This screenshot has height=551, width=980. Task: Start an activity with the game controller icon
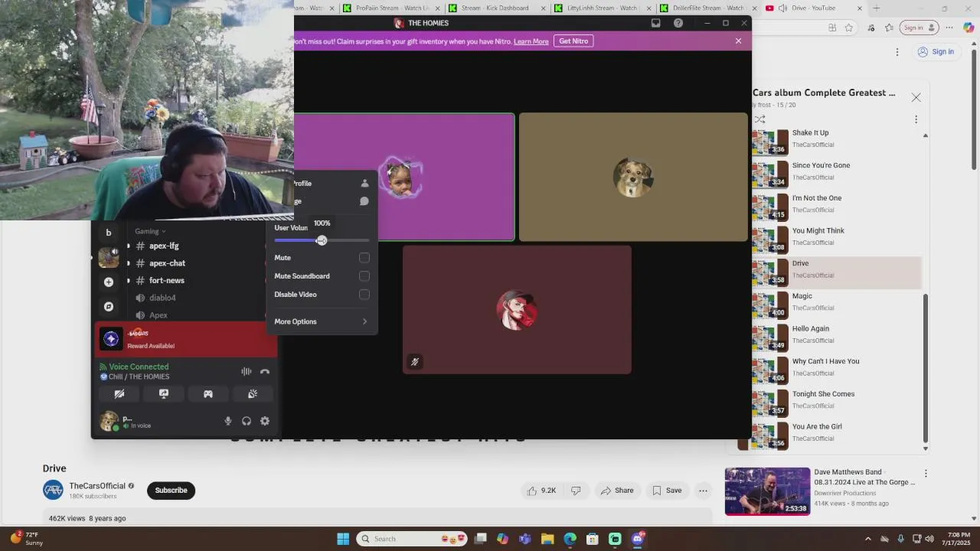pos(208,394)
